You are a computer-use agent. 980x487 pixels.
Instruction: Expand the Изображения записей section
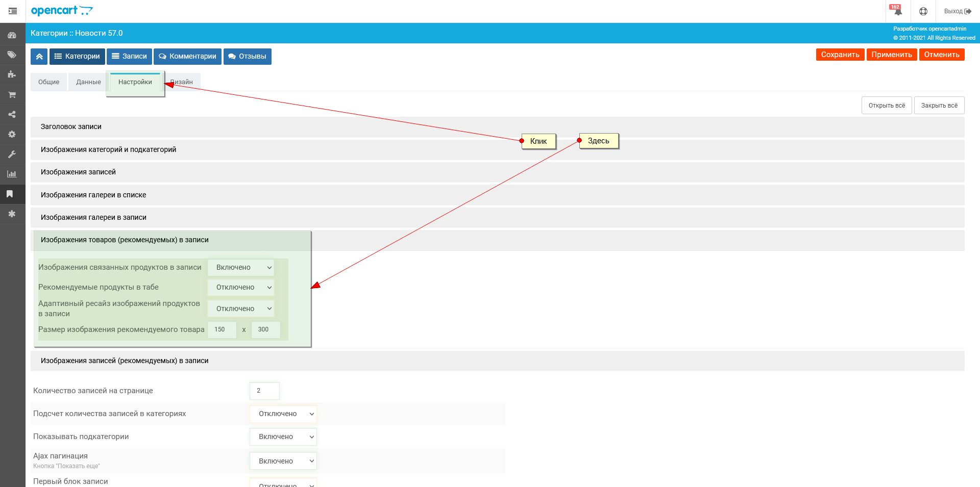498,172
